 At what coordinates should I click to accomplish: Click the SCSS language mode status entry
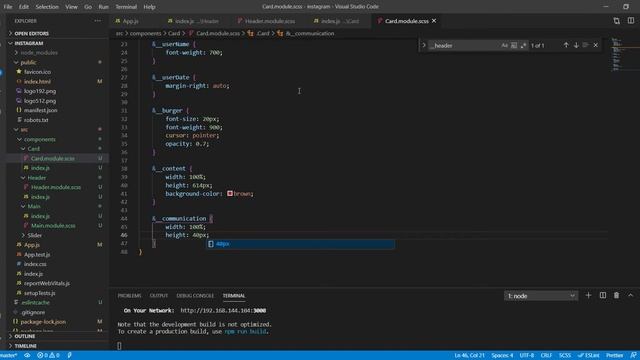(564, 356)
